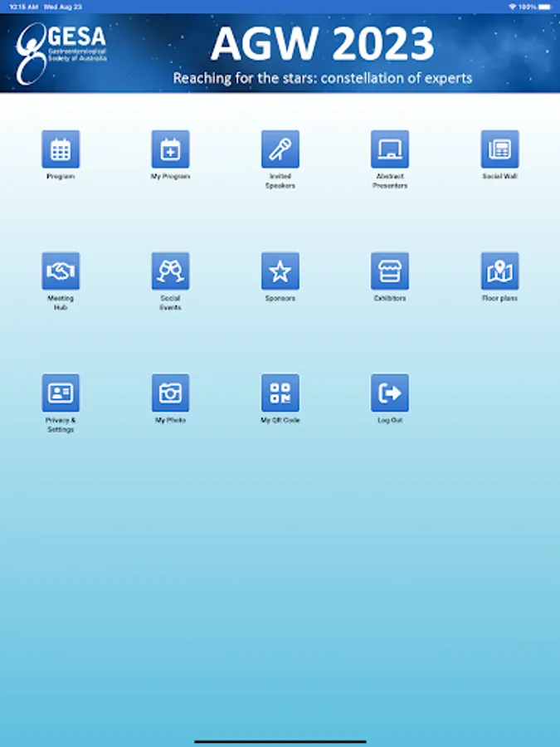
Task: Click 'Reaching for the stars' tagline
Action: click(x=323, y=78)
